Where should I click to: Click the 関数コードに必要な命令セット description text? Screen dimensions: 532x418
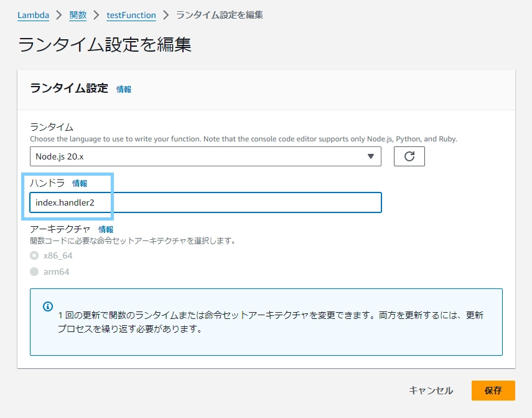coord(133,240)
